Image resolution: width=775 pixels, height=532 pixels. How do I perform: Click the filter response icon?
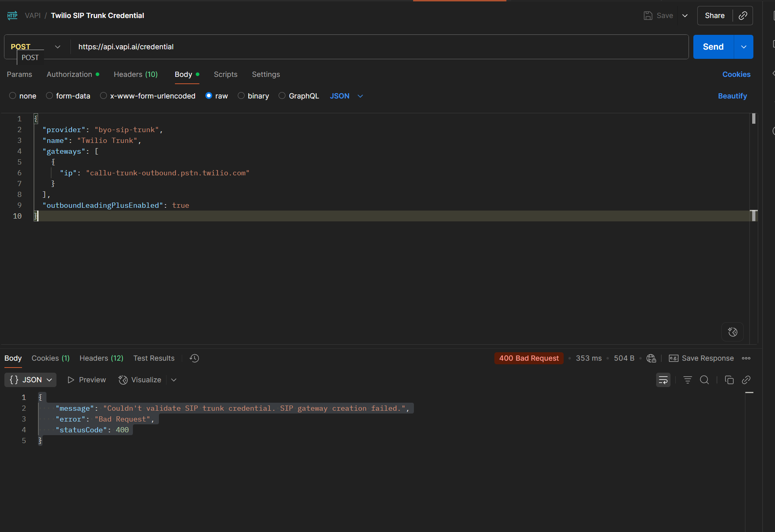[688, 380]
